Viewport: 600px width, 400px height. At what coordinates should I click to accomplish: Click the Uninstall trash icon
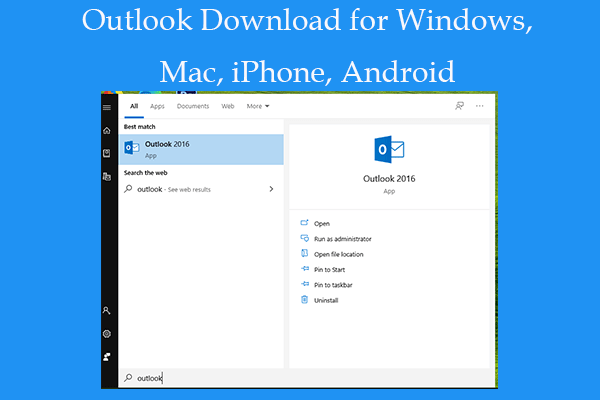(305, 299)
